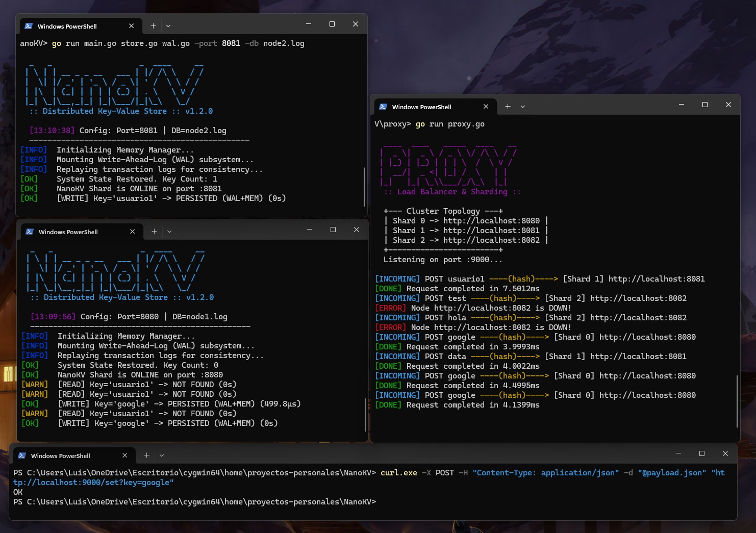Select PowerShell tab in proxy.go window
Screen dimensions: 756x533
tap(435, 107)
